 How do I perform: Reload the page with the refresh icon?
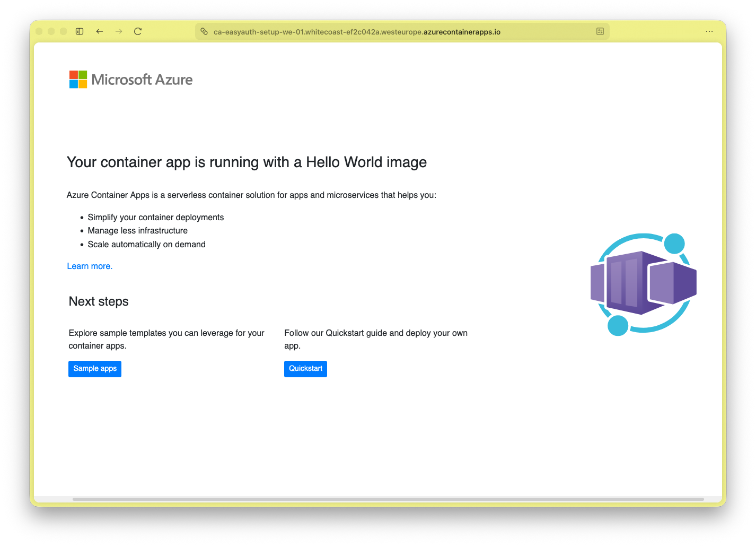coord(138,31)
